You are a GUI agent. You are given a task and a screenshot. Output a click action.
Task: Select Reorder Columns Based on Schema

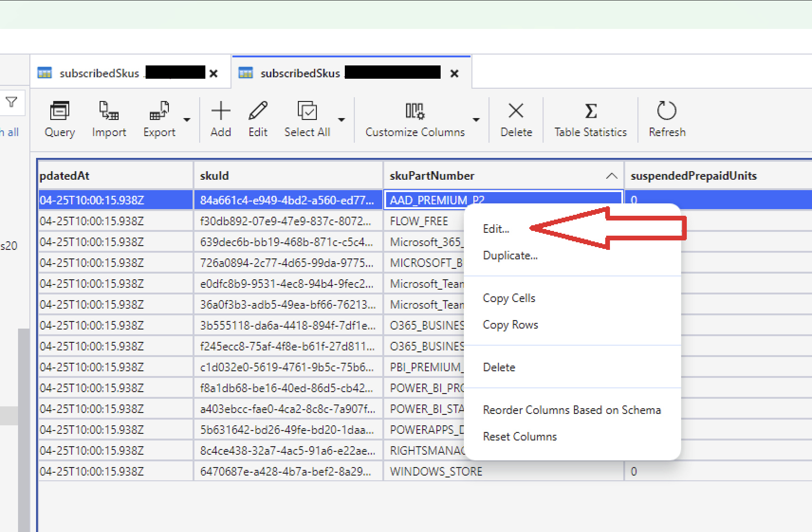572,410
